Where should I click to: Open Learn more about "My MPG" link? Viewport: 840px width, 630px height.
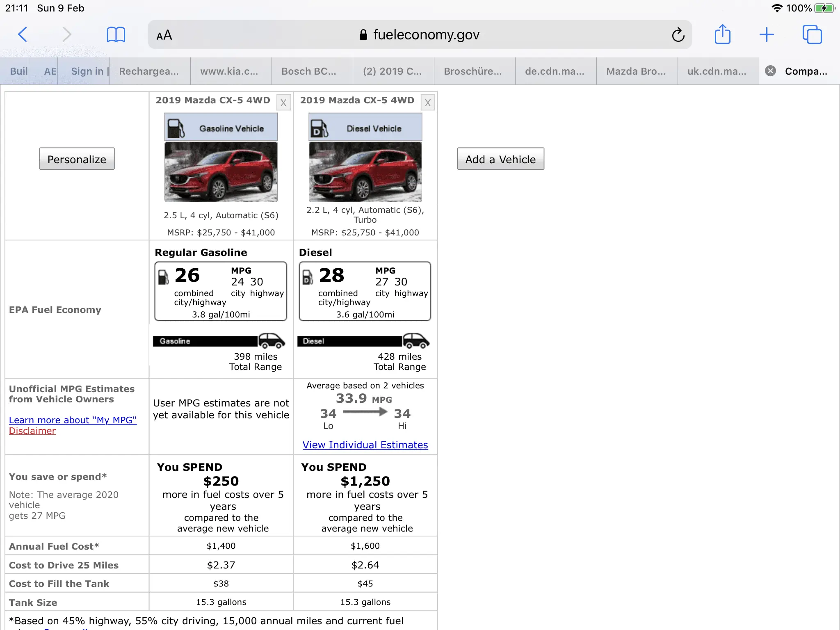(73, 420)
